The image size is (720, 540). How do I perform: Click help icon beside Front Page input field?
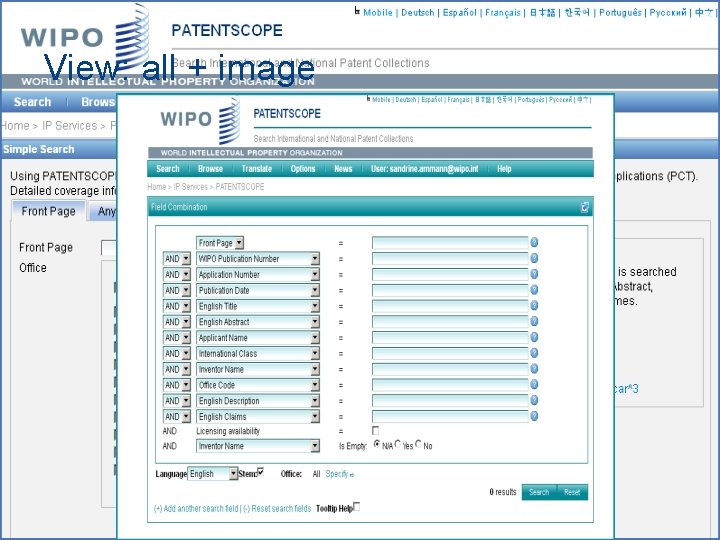pos(534,242)
